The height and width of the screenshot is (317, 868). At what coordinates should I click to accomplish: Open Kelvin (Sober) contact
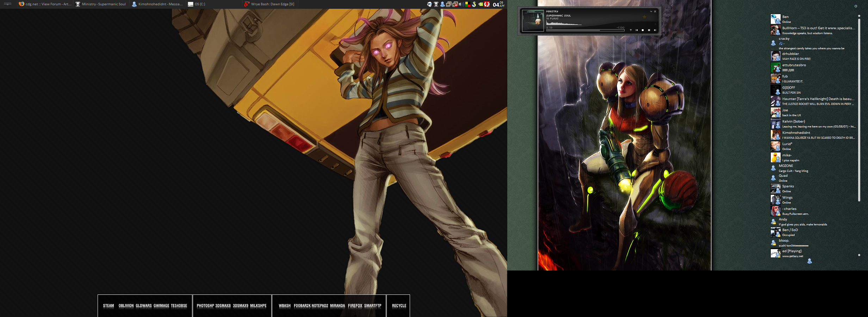[x=813, y=124]
